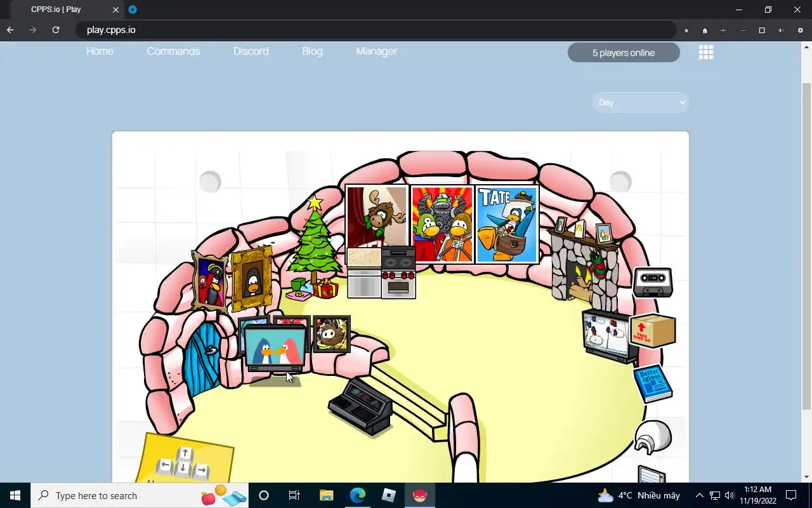812x508 pixels.
Task: Select the gold framed penguin portrait
Action: coord(252,279)
